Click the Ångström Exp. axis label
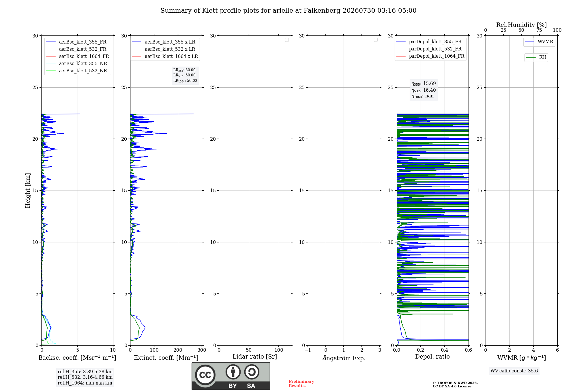The width and height of the screenshot is (577, 392). coord(344,358)
